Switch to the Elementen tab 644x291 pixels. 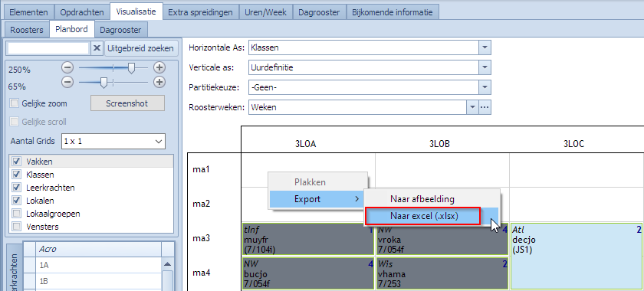[29, 12]
